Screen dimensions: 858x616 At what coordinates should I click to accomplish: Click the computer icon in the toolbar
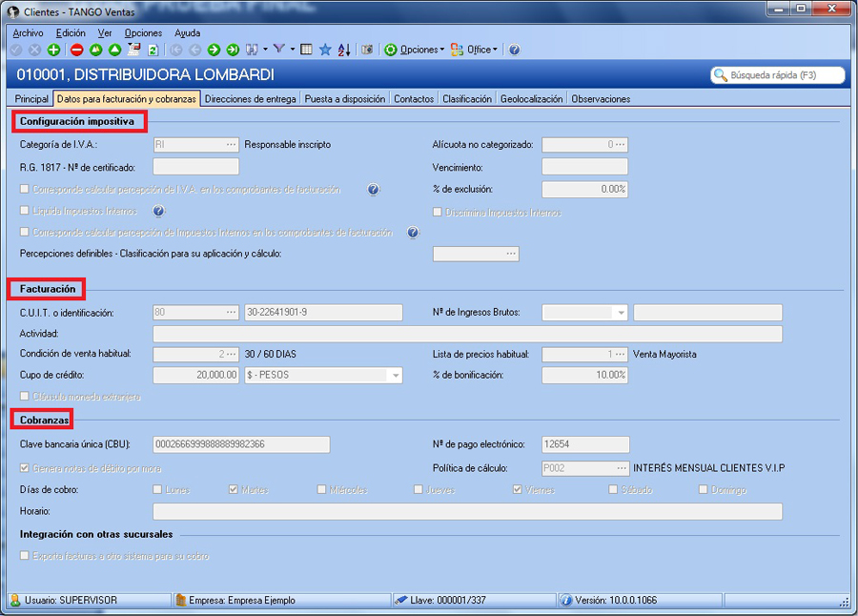[x=134, y=50]
